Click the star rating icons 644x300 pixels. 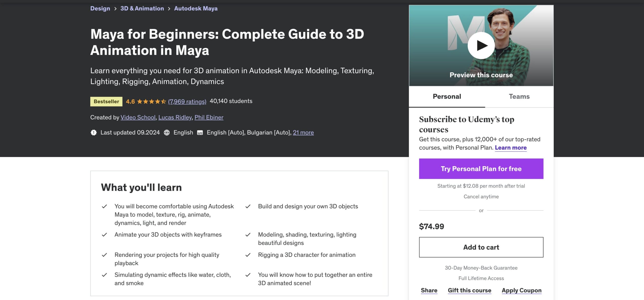(x=151, y=102)
